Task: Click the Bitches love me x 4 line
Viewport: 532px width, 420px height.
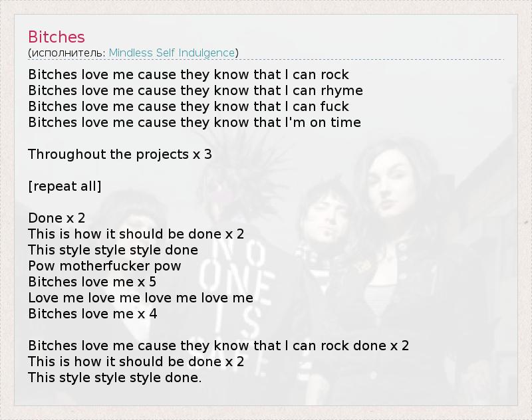Action: click(x=92, y=314)
